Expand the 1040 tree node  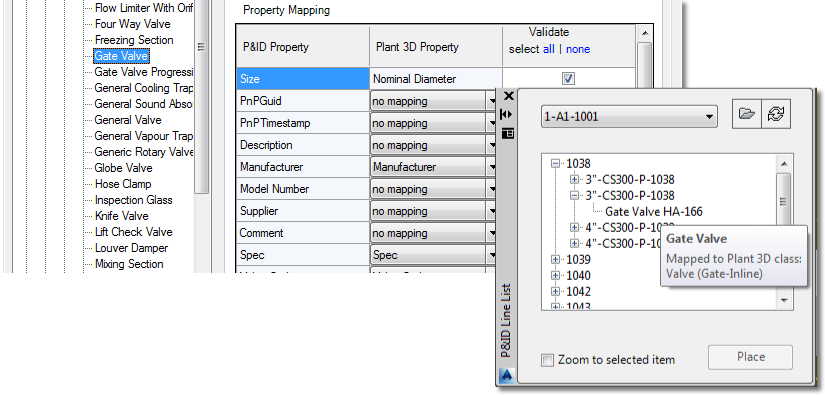(x=555, y=275)
